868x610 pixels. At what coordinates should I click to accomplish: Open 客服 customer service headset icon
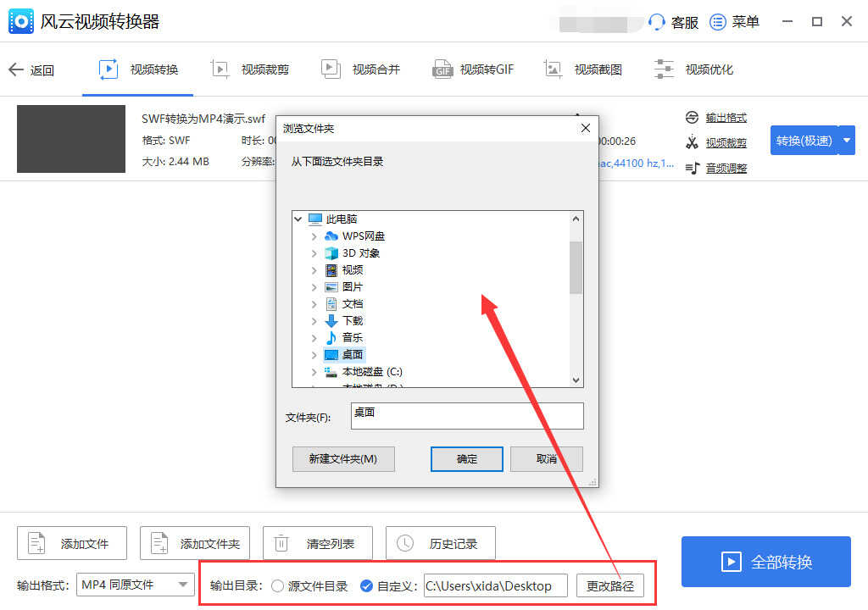[657, 22]
